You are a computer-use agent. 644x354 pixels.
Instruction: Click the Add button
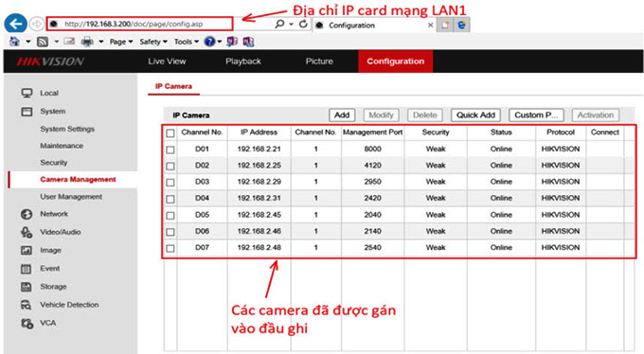[342, 115]
